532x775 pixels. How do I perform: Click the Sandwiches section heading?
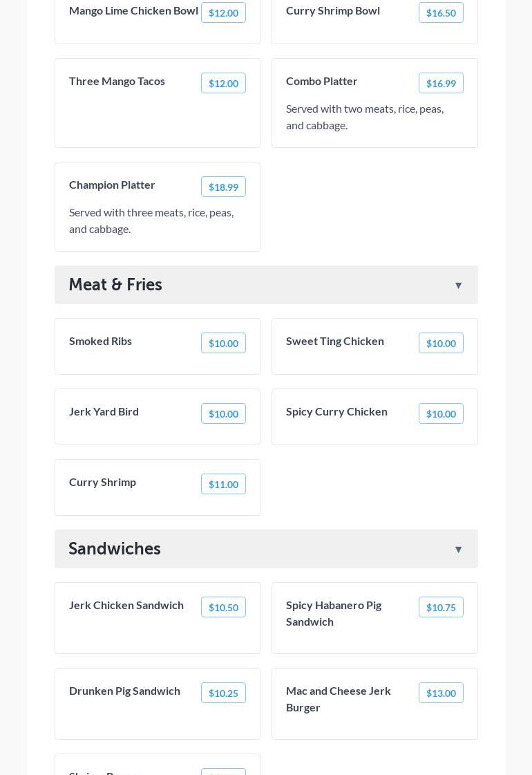(x=115, y=549)
